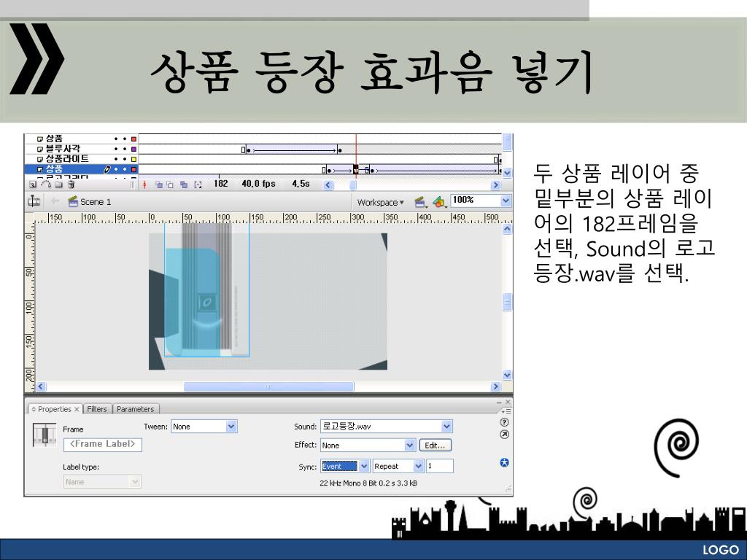Toggle red outline square of highlighted 상품 layer
Screen dimensions: 747x560
pyautogui.click(x=134, y=169)
